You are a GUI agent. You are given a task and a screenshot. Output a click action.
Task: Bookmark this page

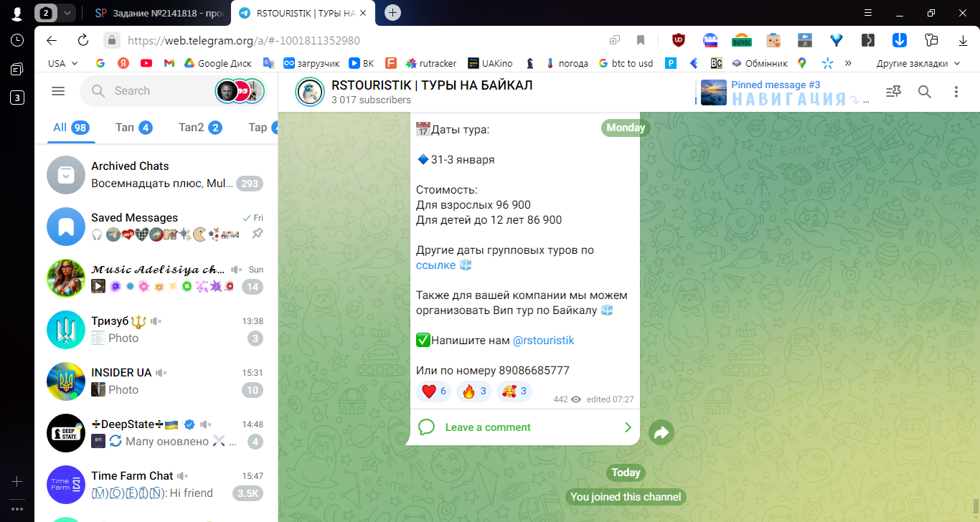[x=641, y=40]
